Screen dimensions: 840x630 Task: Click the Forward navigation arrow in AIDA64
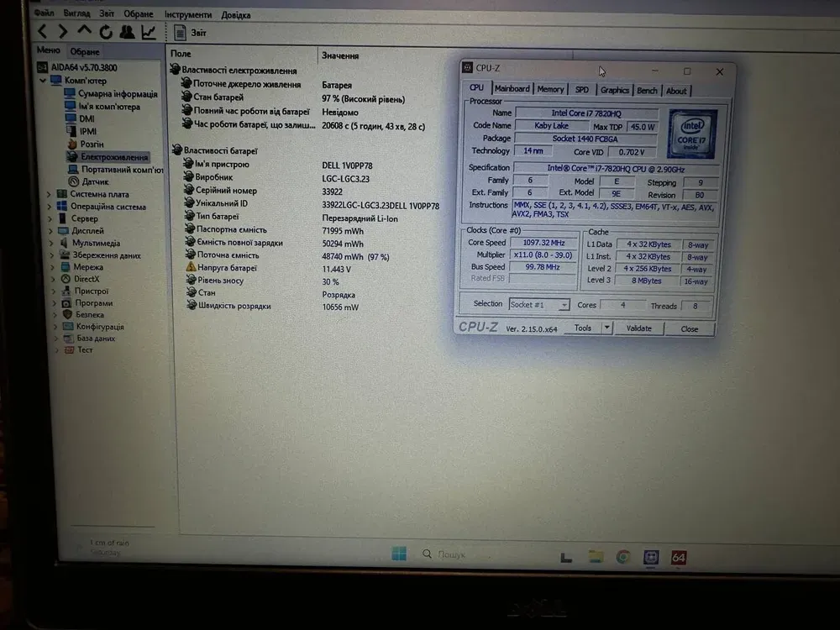[x=63, y=33]
